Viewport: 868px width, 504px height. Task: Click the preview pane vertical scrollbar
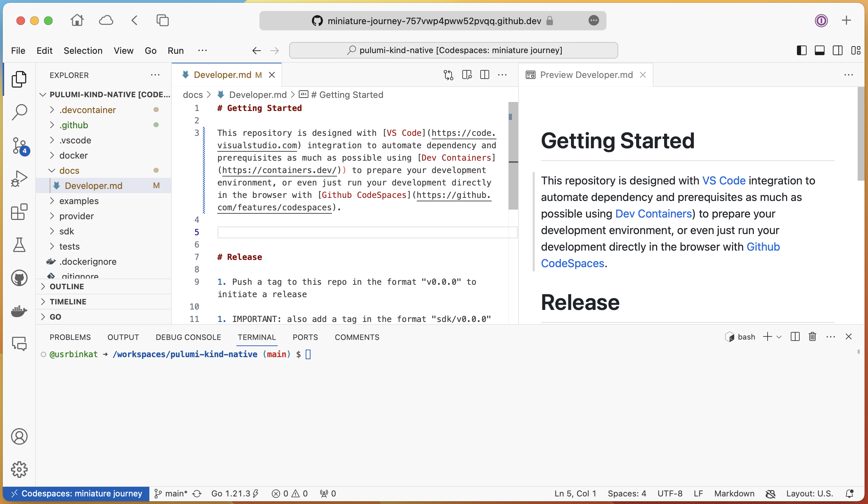[861, 134]
